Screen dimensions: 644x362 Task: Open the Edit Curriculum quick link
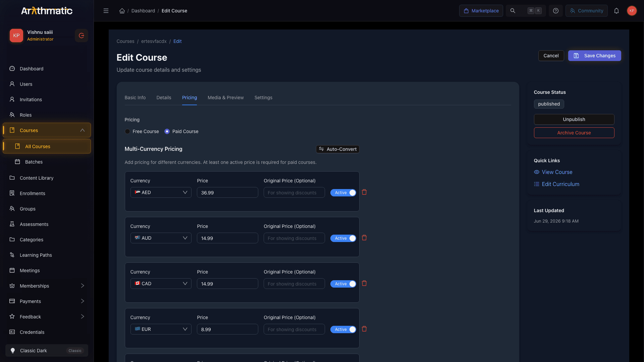click(x=556, y=184)
